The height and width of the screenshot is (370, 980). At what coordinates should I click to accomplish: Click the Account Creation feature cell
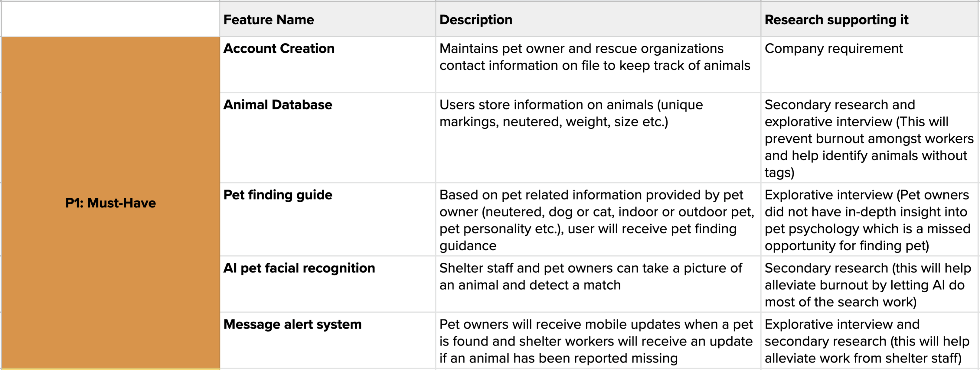(328, 65)
